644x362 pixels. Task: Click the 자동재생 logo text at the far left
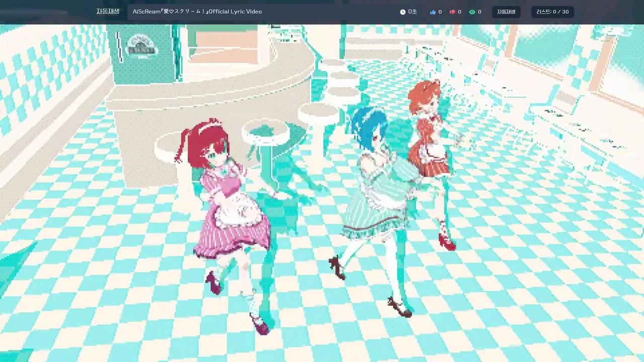pyautogui.click(x=108, y=12)
